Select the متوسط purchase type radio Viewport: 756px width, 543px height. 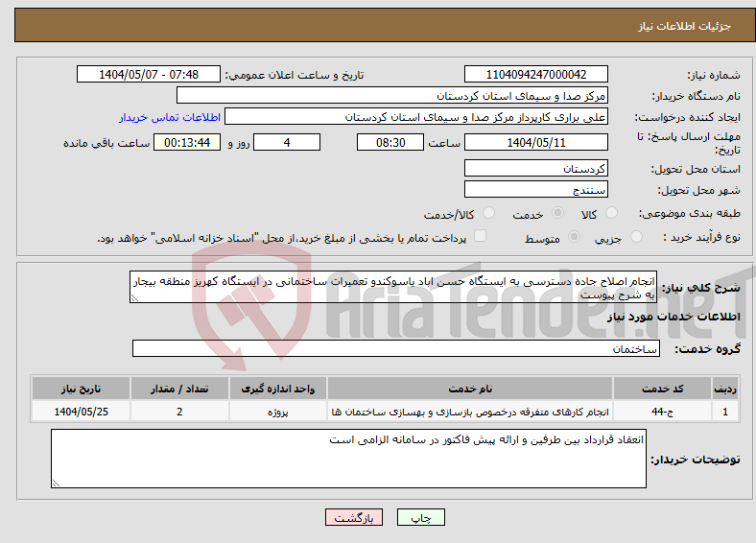point(574,236)
